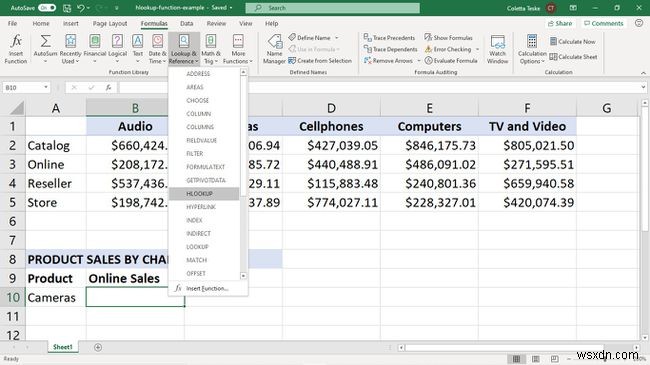Expand the Error Checking dropdown arrow
This screenshot has height=365, width=650.
click(477, 49)
